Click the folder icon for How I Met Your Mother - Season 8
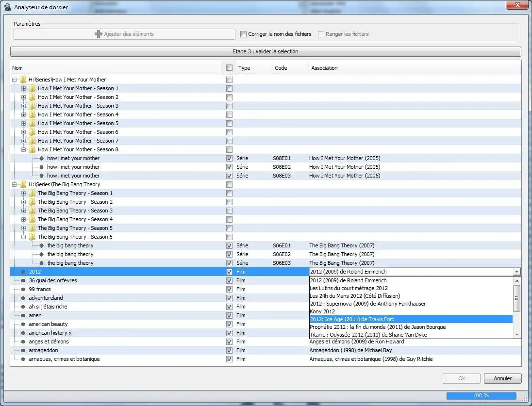532x406 pixels. point(33,149)
